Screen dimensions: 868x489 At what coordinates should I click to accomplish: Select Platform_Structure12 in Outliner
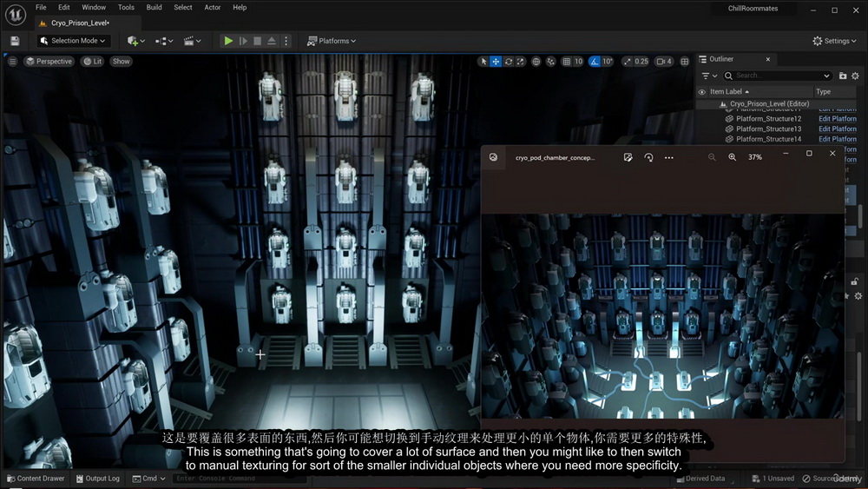(x=768, y=119)
